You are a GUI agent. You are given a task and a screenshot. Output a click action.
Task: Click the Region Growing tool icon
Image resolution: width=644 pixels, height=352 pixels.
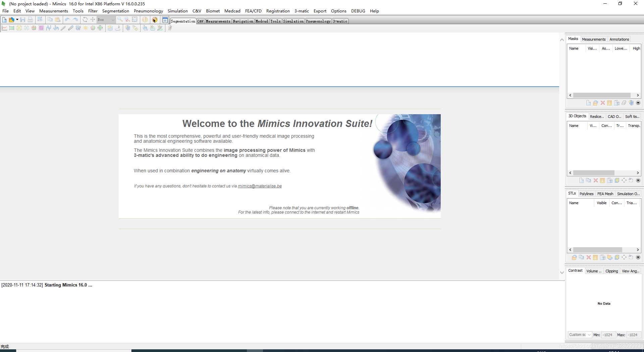(19, 28)
